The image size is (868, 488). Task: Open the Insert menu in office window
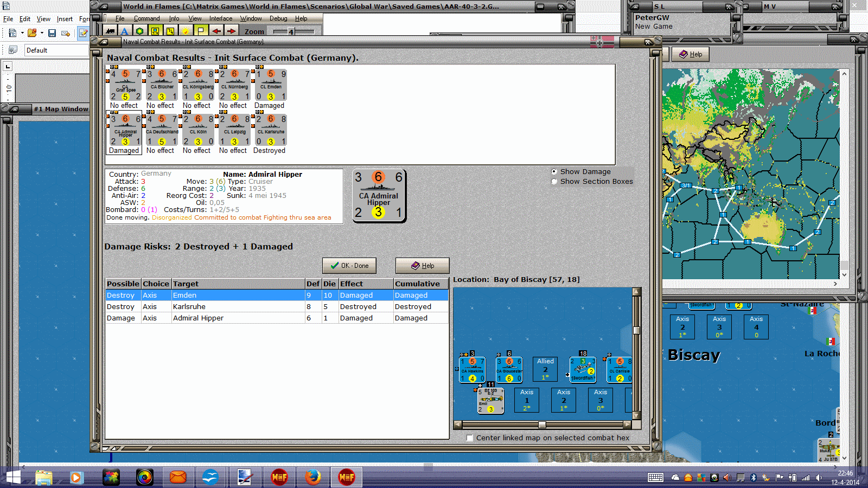coord(65,19)
